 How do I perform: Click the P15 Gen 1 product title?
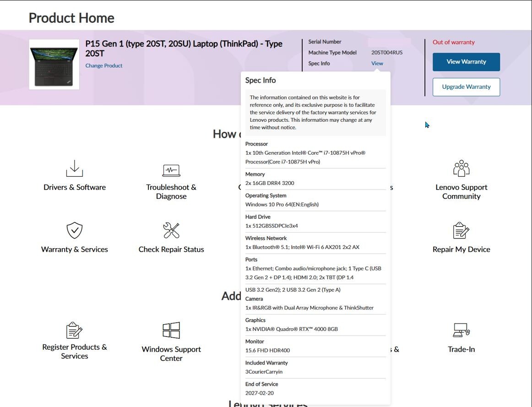click(184, 49)
